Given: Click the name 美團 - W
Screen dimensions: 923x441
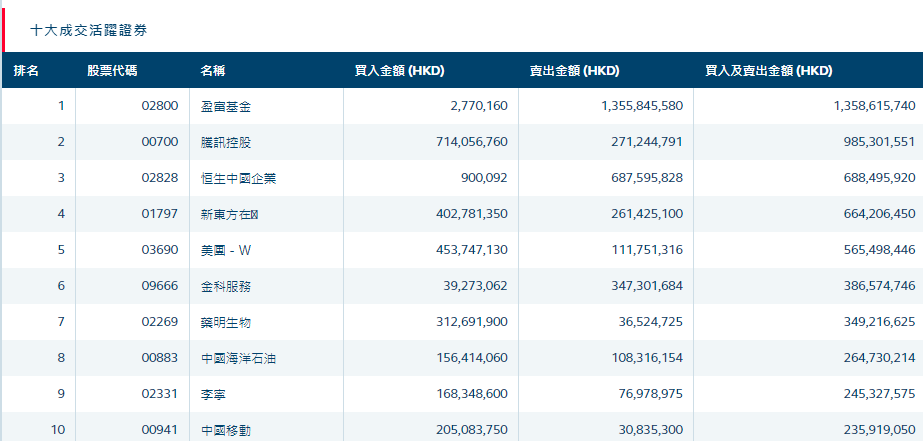Looking at the screenshot, I should pos(226,251).
